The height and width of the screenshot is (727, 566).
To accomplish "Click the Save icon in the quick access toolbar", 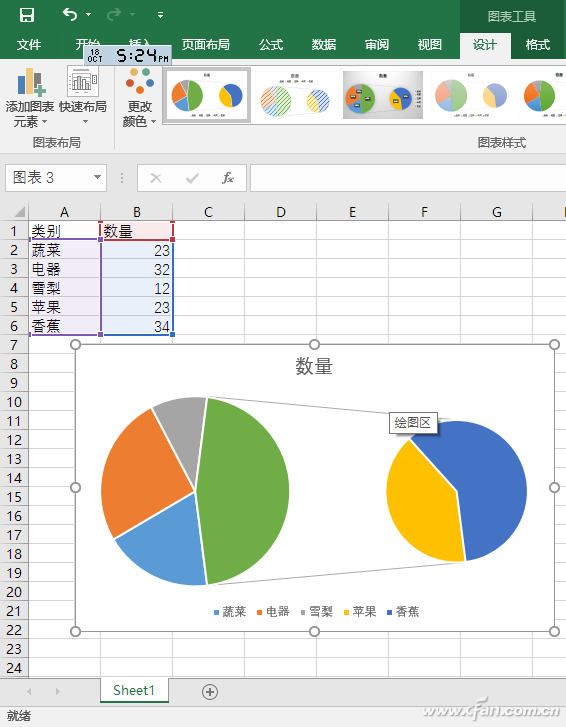I will tap(26, 15).
